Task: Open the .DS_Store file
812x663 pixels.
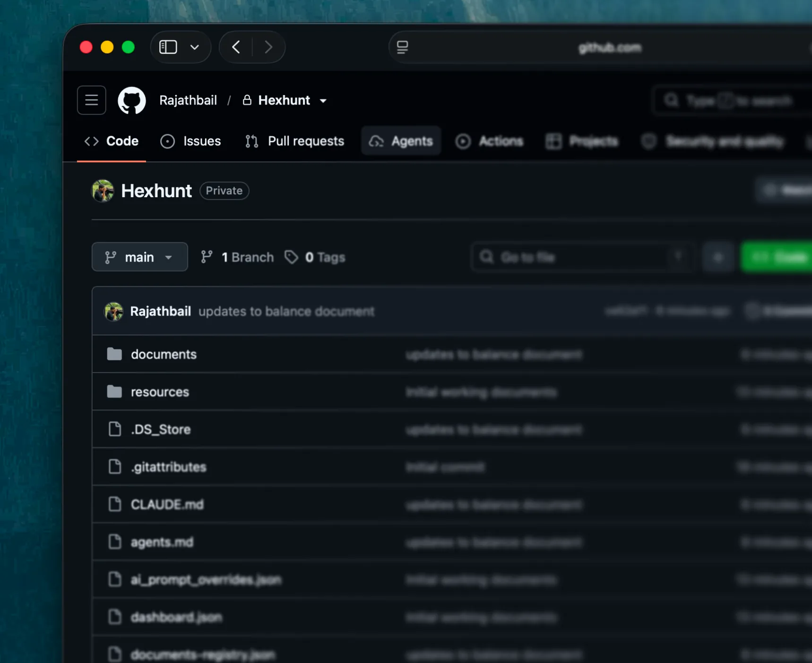Action: 161,429
